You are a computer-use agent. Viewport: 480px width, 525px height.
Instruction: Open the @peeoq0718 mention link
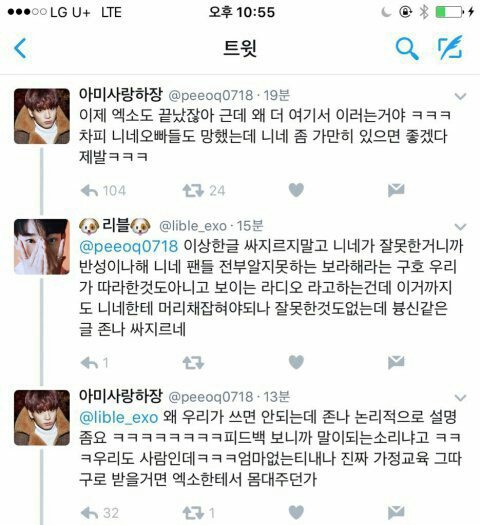point(129,247)
